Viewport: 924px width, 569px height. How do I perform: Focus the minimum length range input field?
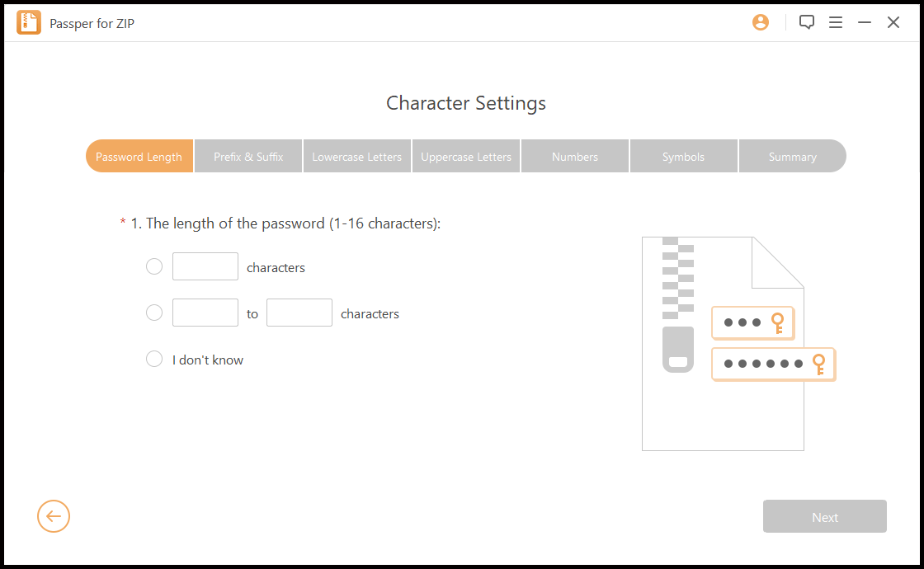tap(205, 313)
